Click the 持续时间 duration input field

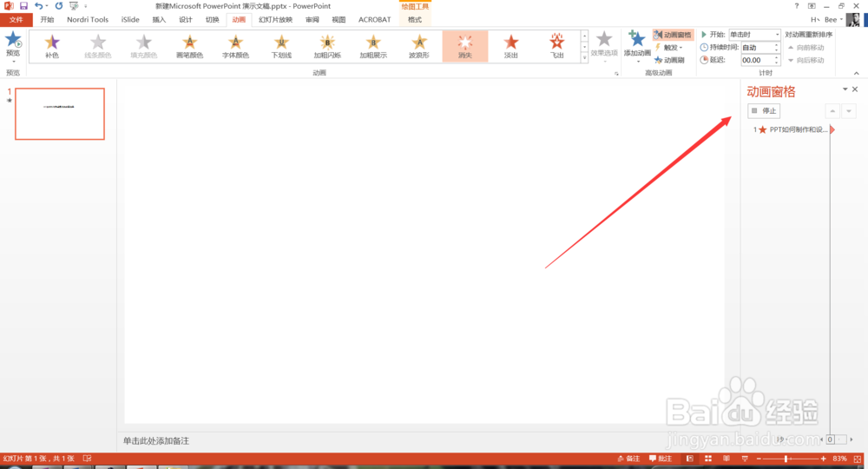[x=757, y=48]
